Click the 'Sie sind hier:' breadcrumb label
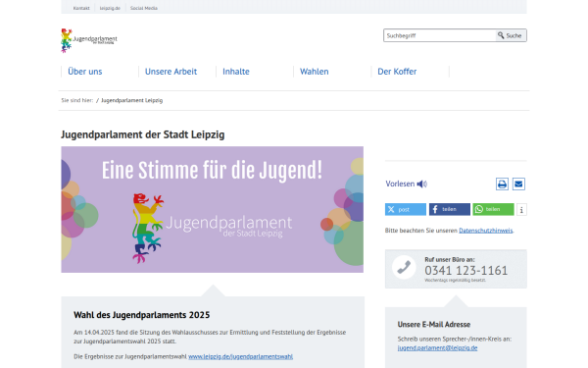The height and width of the screenshot is (368, 588). click(x=77, y=100)
